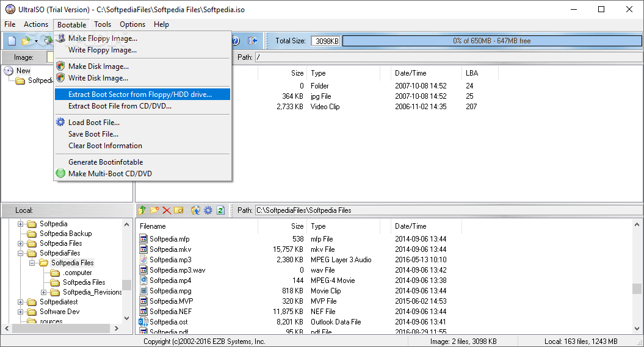Click the Softpedia.mp4 file icon
The width and height of the screenshot is (644, 347).
143,280
